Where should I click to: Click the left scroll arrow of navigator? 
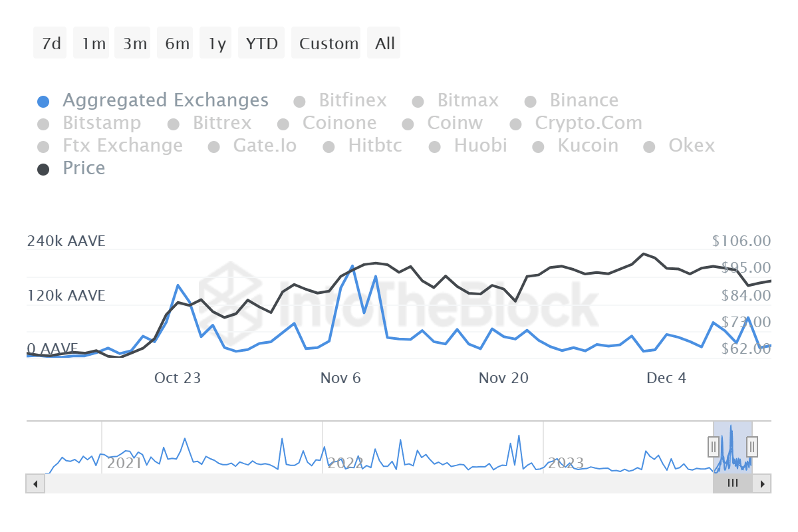click(35, 483)
